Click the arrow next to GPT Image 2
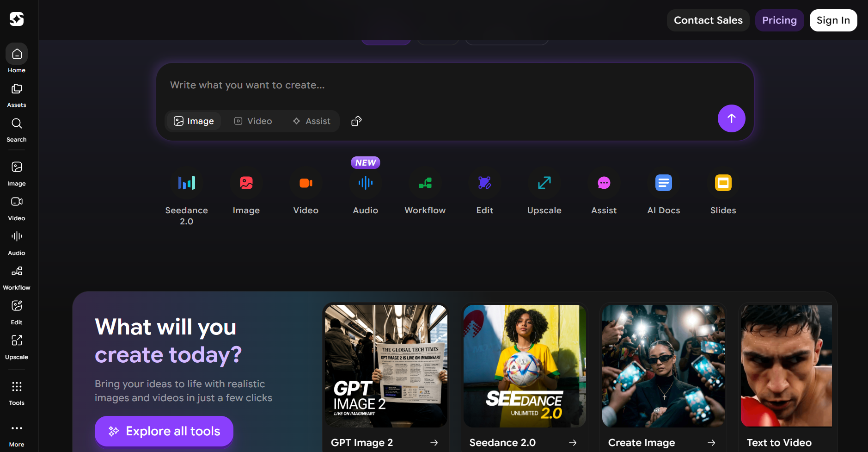The image size is (868, 452). click(434, 443)
